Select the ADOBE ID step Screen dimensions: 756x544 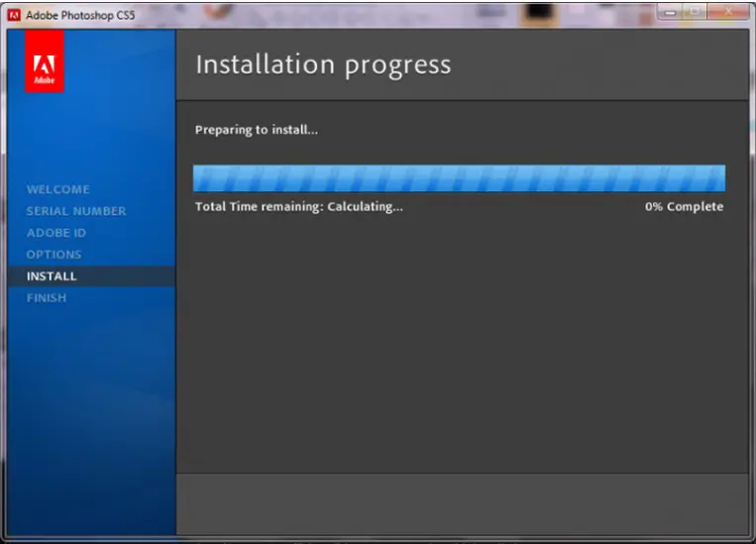point(56,233)
